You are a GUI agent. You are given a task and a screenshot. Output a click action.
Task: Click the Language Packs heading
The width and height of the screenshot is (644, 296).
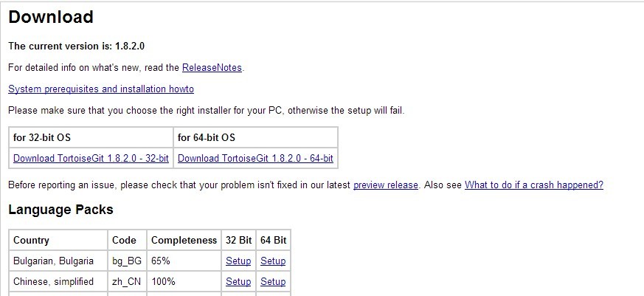[x=60, y=210]
